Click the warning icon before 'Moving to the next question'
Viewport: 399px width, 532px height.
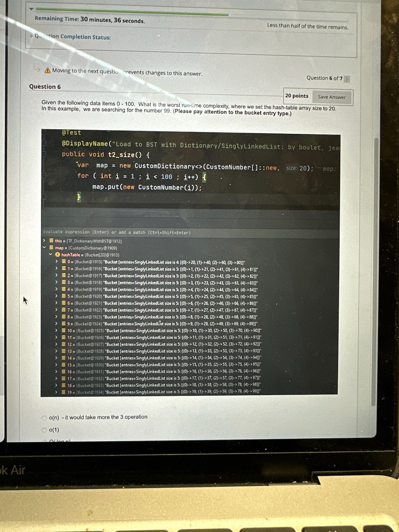[48, 70]
